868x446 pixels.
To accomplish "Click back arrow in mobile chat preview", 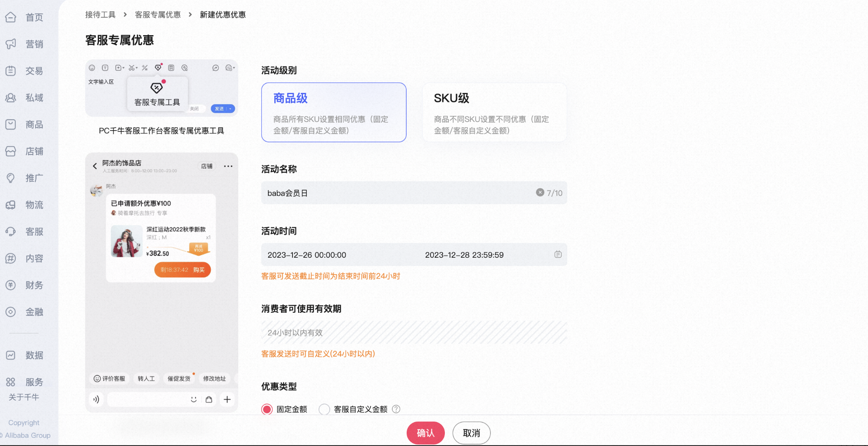I will point(95,166).
